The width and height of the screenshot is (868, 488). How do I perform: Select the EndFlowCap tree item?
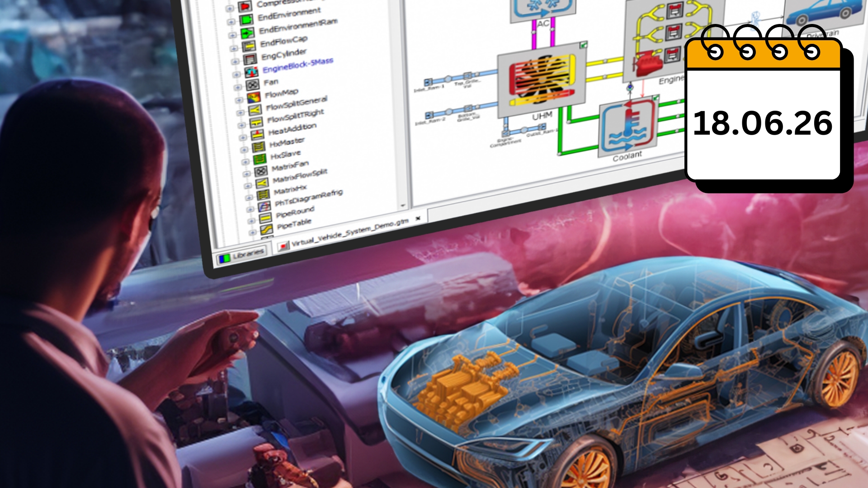point(283,42)
